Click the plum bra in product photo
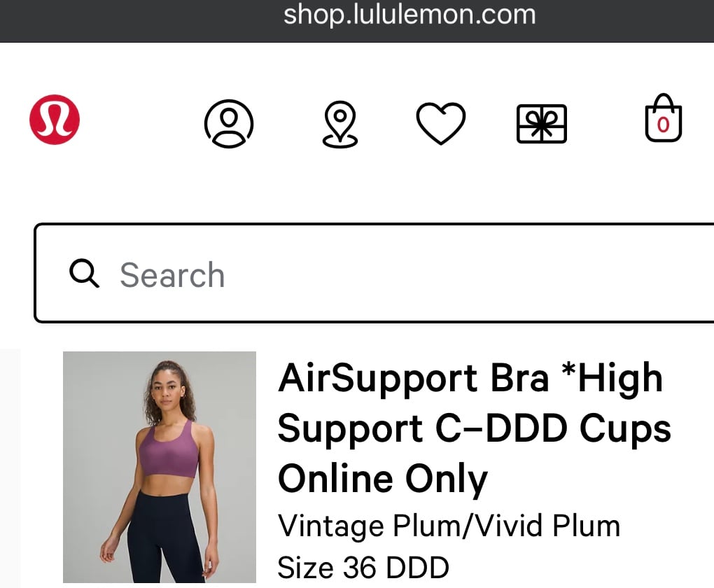Image resolution: width=714 pixels, height=588 pixels. (167, 451)
